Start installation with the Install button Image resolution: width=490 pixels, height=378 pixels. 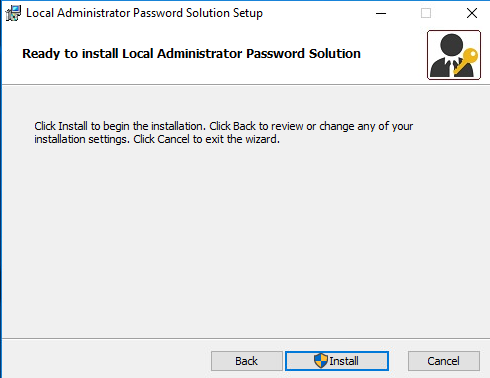[x=337, y=361]
